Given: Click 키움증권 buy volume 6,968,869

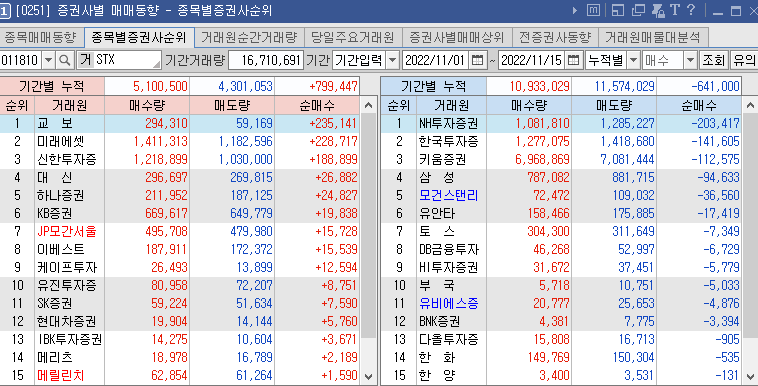Looking at the screenshot, I should [x=542, y=159].
